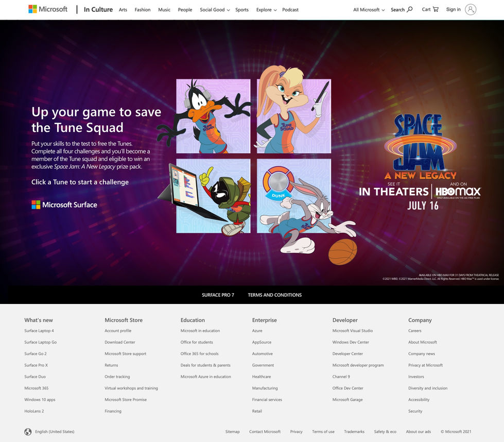Open the Accessibility link
The width and height of the screenshot is (504, 442).
[419, 400]
